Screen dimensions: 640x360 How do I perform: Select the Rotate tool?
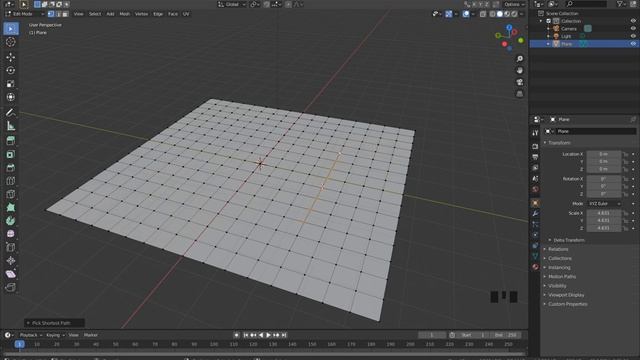[x=11, y=70]
